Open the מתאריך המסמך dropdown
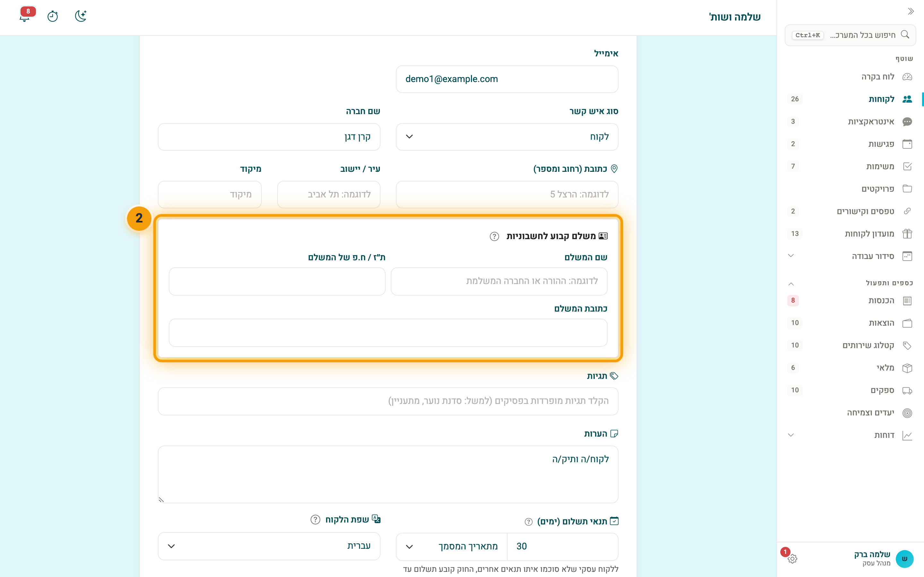The width and height of the screenshot is (924, 577). [452, 547]
